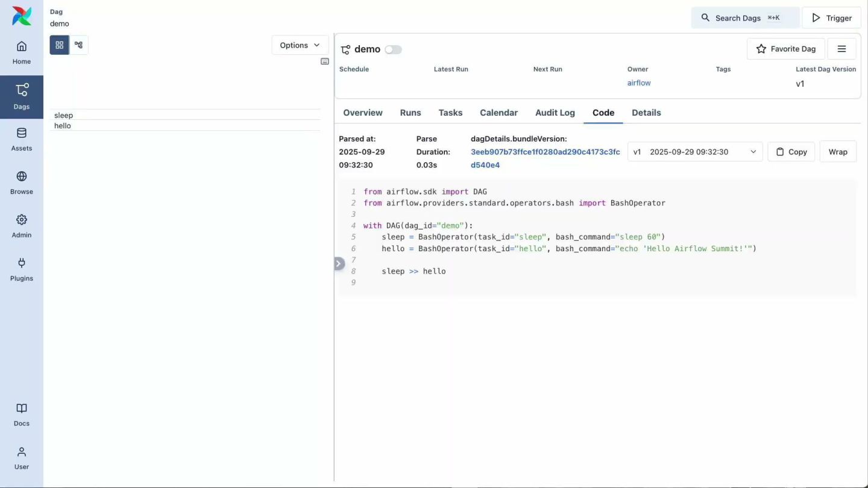Image resolution: width=868 pixels, height=488 pixels.
Task: Select the sleep task row
Action: [64, 115]
